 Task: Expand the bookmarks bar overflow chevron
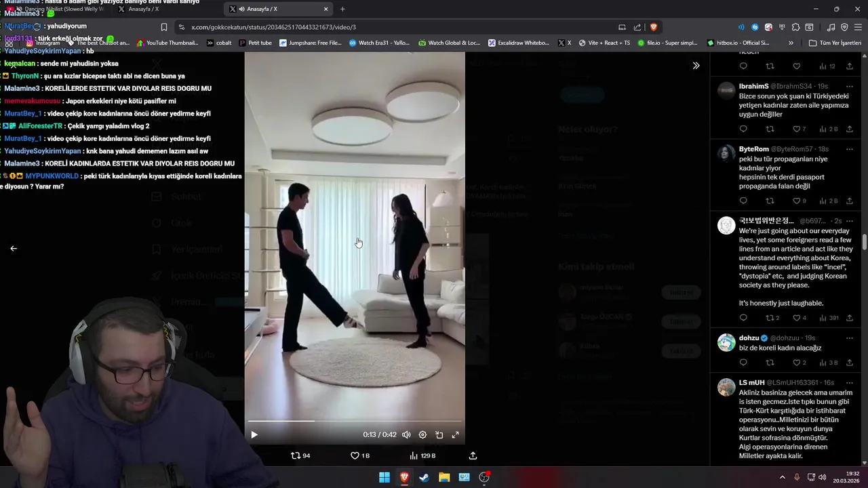point(791,43)
